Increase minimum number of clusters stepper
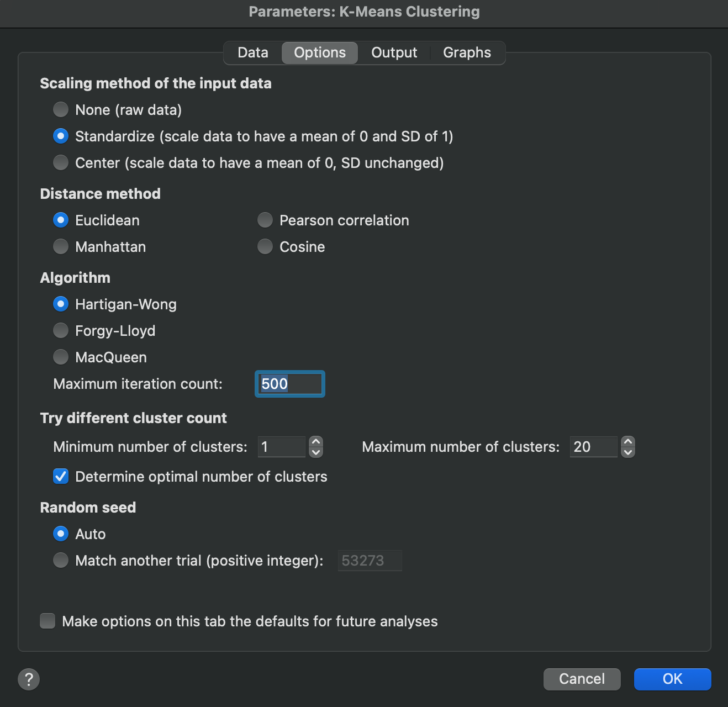This screenshot has width=728, height=707. point(316,442)
